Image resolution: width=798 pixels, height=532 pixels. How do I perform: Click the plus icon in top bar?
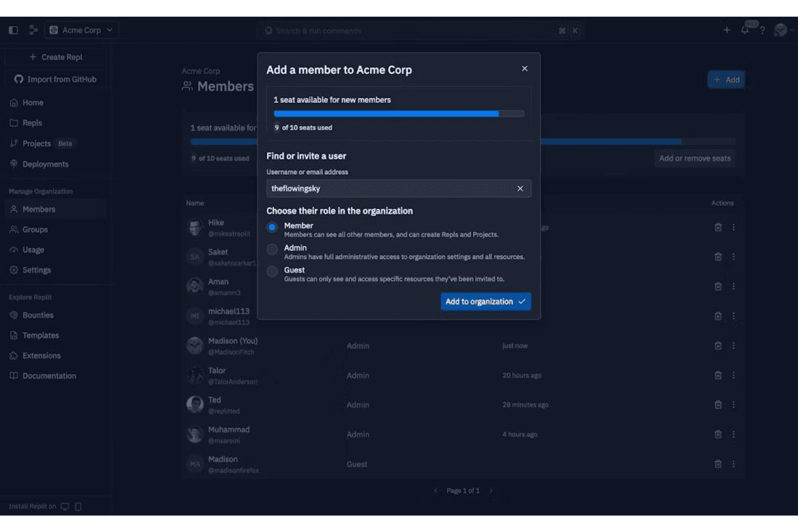(727, 30)
